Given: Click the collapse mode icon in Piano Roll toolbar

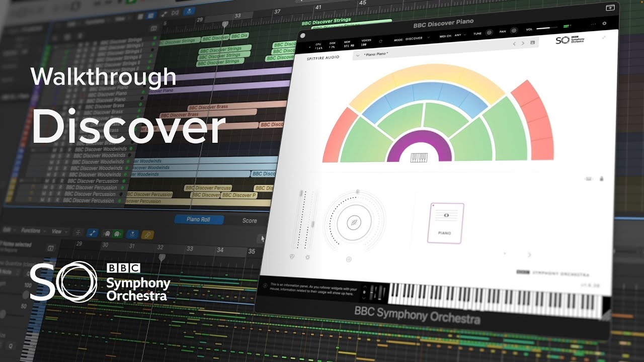Looking at the screenshot, I should pos(78,232).
